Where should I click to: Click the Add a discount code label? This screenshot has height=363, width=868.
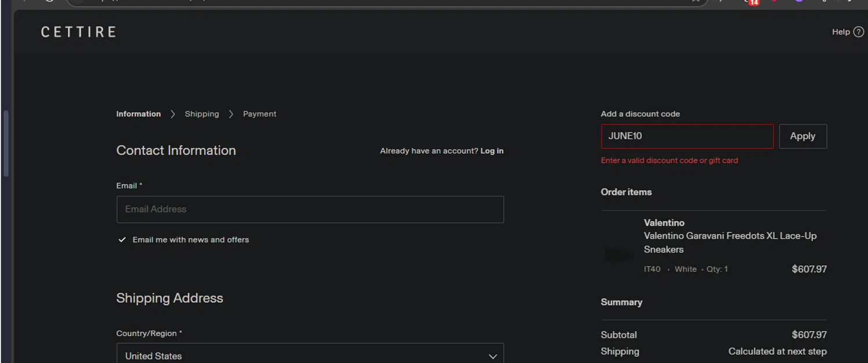(x=641, y=114)
